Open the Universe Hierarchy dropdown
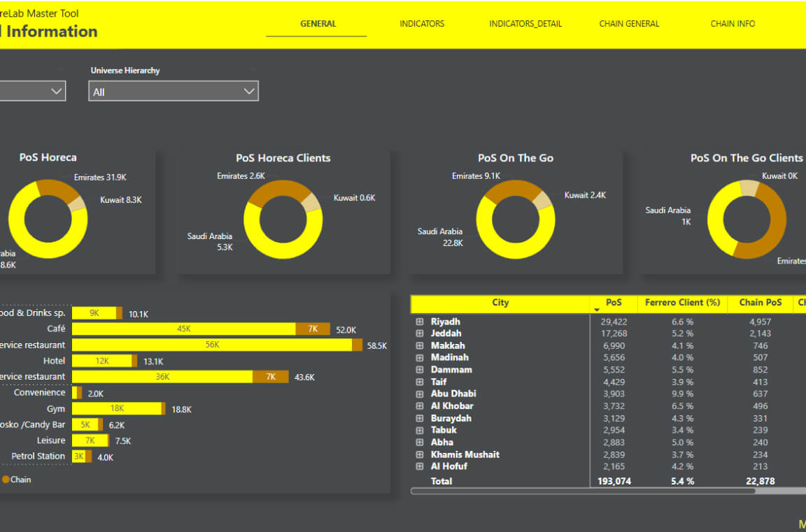The image size is (806, 532). (174, 92)
